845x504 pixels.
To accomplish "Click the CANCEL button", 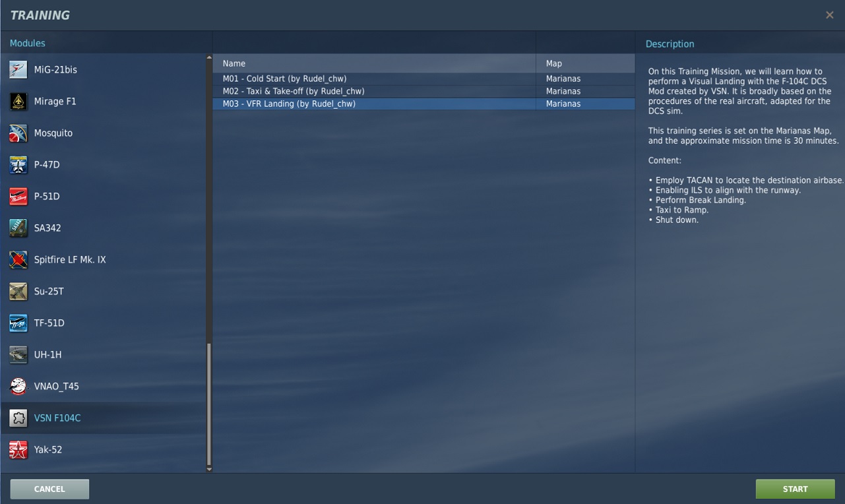I will [x=49, y=489].
